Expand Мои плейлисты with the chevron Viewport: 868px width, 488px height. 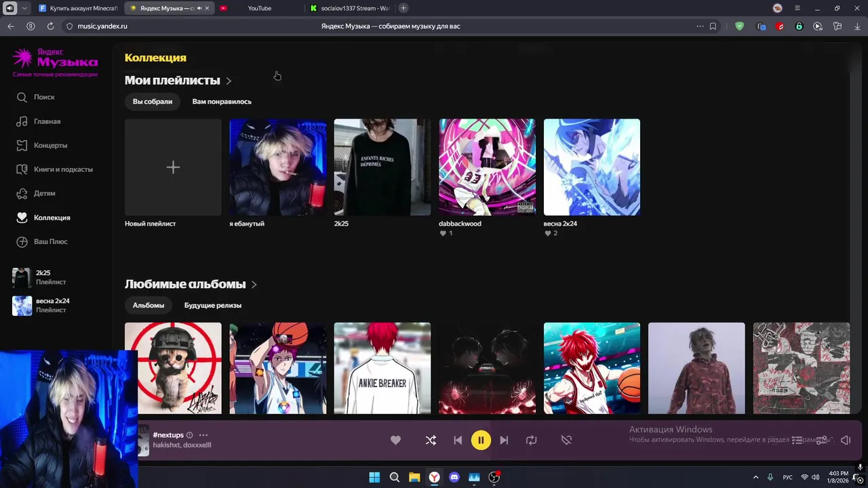click(229, 81)
